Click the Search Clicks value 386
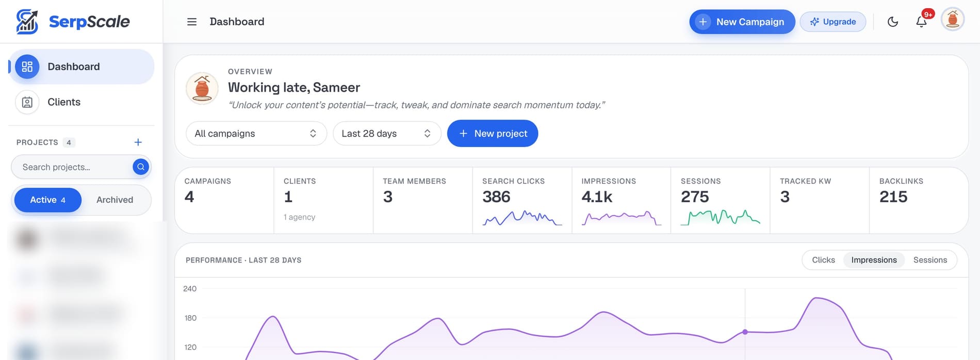Viewport: 980px width, 360px height. pyautogui.click(x=496, y=197)
